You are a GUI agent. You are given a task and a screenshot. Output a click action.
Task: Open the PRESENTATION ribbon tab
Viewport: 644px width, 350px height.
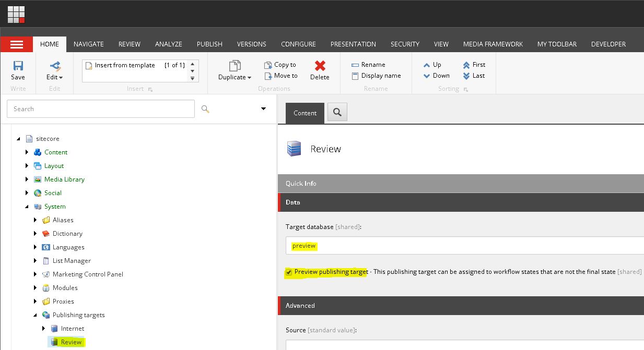(353, 44)
